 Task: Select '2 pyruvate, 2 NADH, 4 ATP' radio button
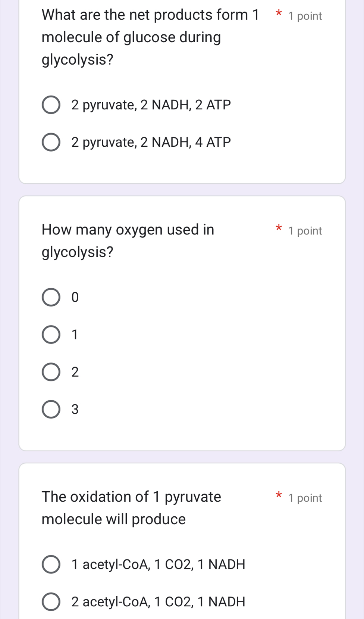pyautogui.click(x=51, y=142)
